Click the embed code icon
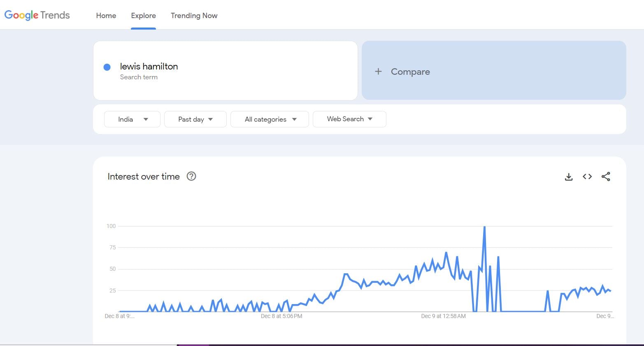This screenshot has height=346, width=644. (x=587, y=177)
